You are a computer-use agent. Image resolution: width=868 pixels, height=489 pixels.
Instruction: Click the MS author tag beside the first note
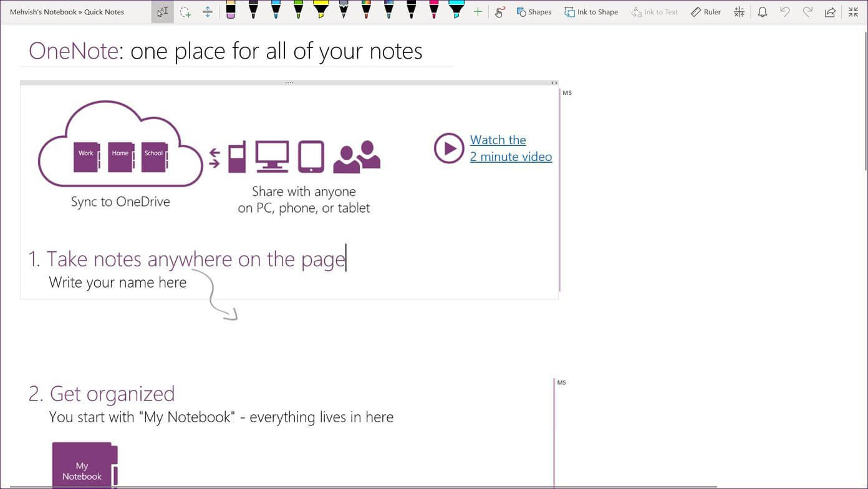point(567,93)
